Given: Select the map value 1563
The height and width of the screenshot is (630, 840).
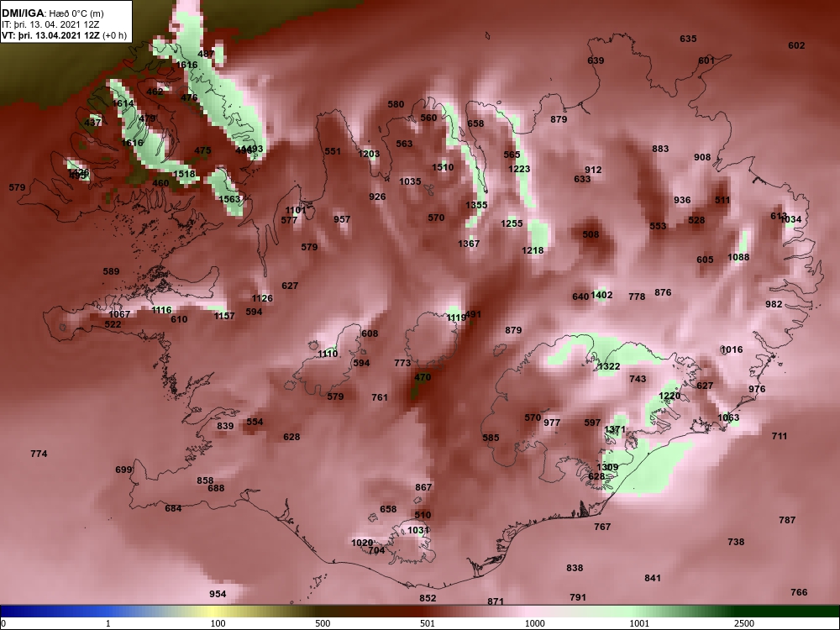Looking at the screenshot, I should 230,199.
